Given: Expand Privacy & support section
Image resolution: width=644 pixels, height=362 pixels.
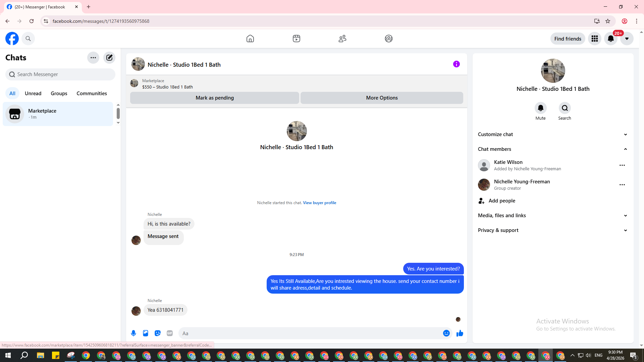Looking at the screenshot, I should [x=625, y=230].
